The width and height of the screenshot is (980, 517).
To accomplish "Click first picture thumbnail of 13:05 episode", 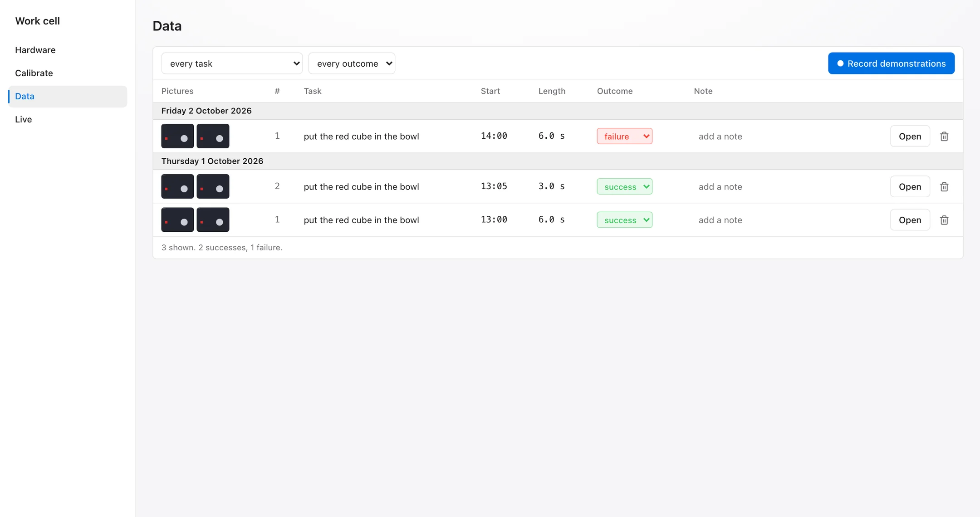I will point(177,186).
